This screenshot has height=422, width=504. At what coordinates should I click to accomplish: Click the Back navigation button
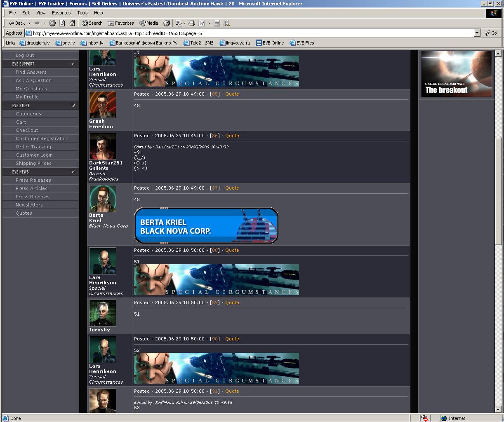16,23
